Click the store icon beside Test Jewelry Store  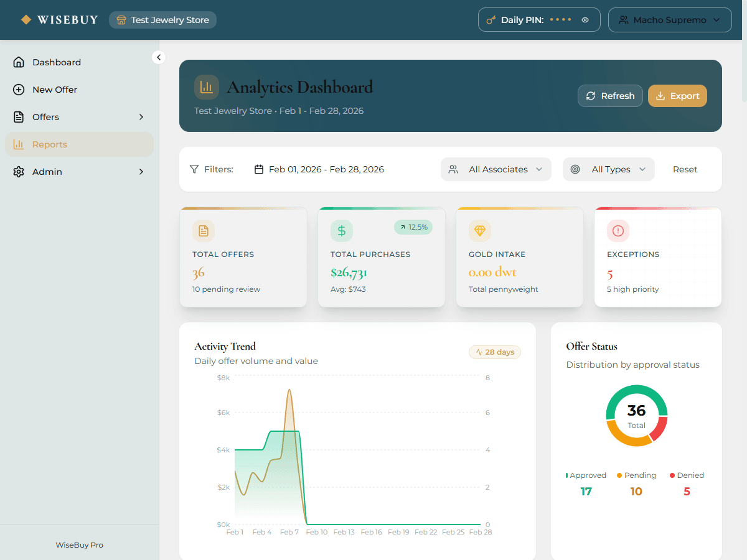coord(121,19)
